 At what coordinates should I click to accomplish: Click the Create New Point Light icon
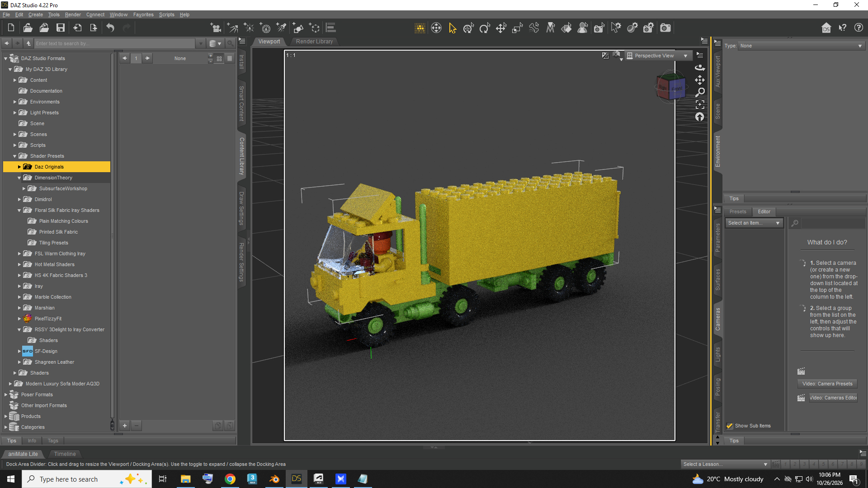click(x=249, y=28)
